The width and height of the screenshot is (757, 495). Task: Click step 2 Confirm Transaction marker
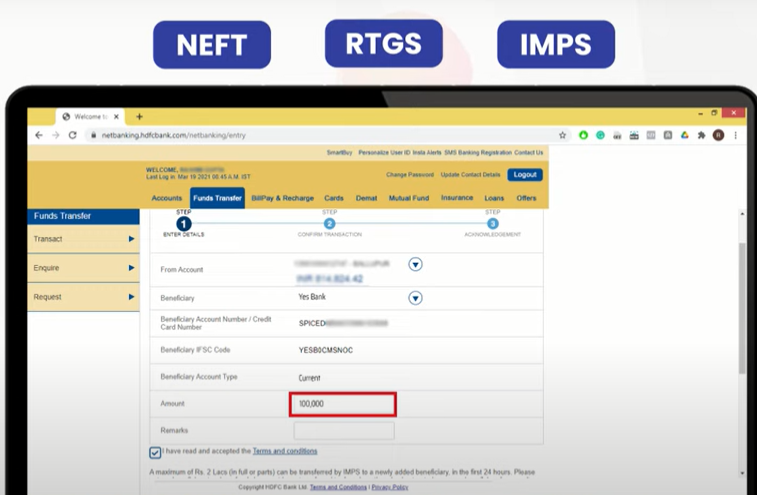329,224
